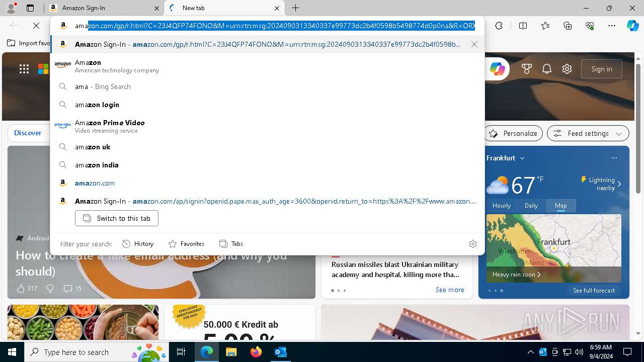Open the Heavy rain soon link
The height and width of the screenshot is (362, 644).
tap(517, 275)
